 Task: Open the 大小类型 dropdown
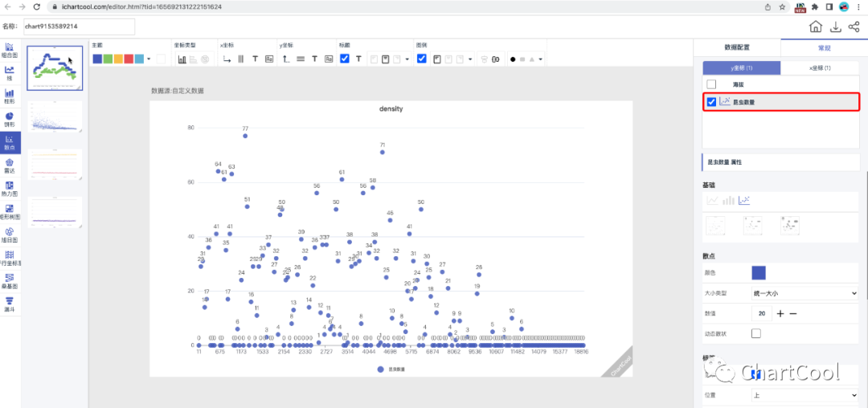pyautogui.click(x=805, y=294)
